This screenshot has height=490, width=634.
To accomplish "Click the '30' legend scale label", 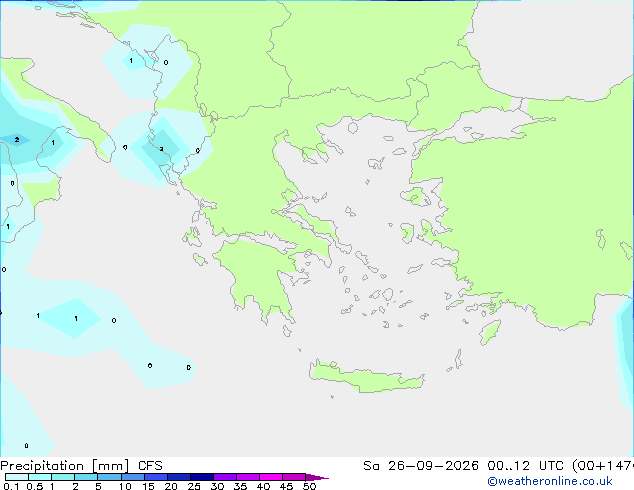I will [x=217, y=486].
